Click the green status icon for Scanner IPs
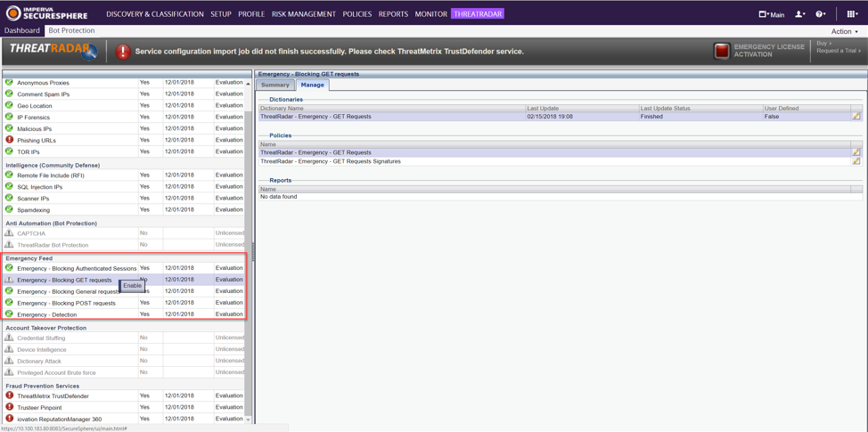The image size is (868, 432). (x=9, y=198)
